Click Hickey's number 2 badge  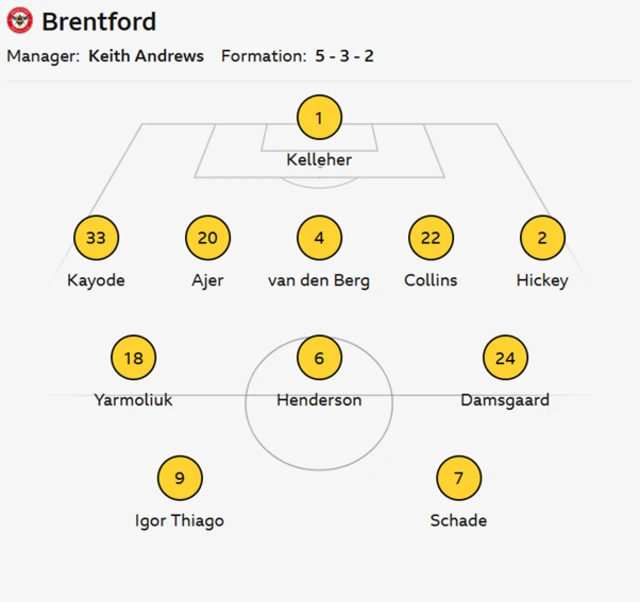[x=542, y=238]
